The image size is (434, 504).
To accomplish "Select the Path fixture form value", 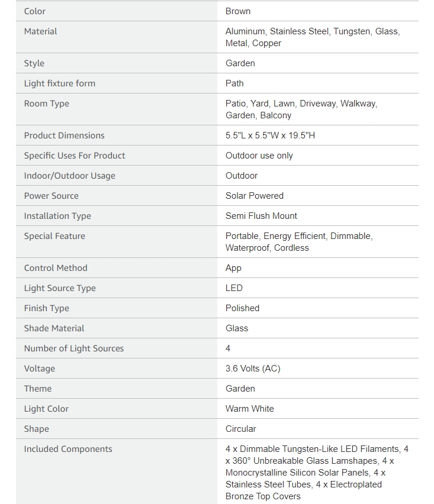I will click(234, 83).
